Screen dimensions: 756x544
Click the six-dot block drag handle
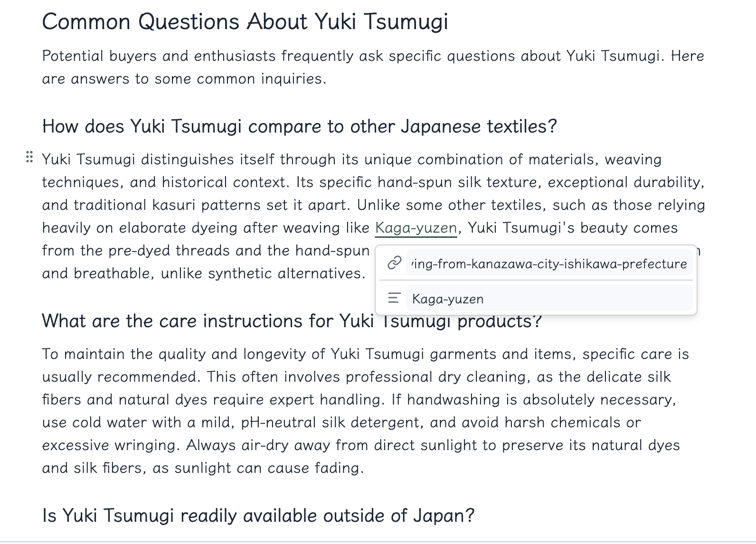tap(29, 157)
